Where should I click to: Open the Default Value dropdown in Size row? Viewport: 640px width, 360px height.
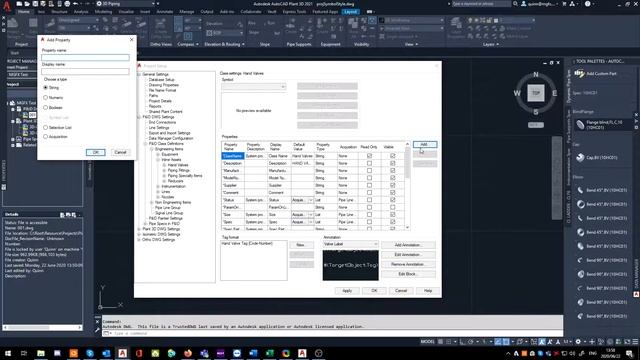311,215
